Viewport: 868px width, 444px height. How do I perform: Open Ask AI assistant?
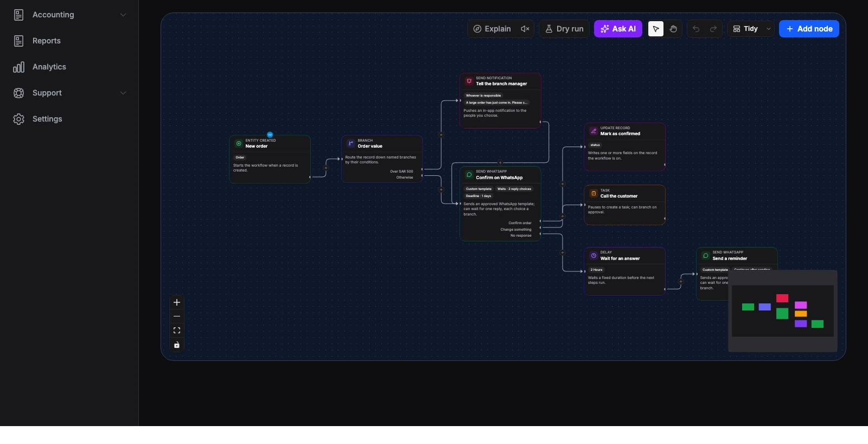click(618, 29)
